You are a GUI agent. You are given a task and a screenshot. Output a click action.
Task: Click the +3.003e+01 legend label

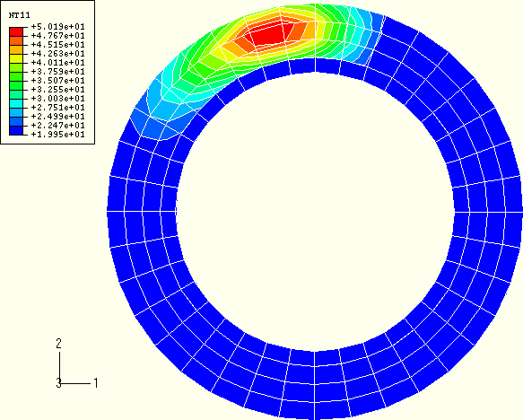coord(57,99)
